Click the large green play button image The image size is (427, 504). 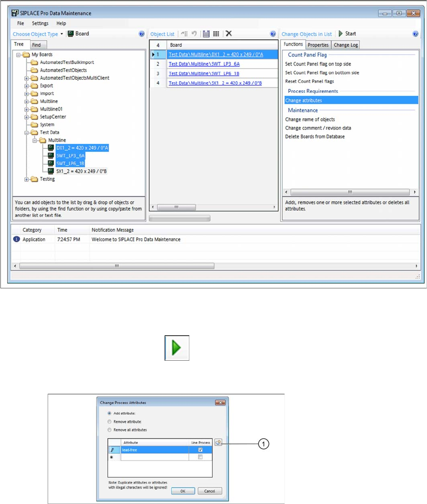tap(177, 348)
